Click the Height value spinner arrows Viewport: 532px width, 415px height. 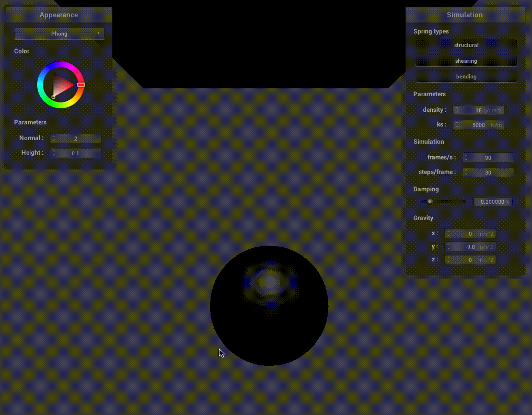pos(53,153)
